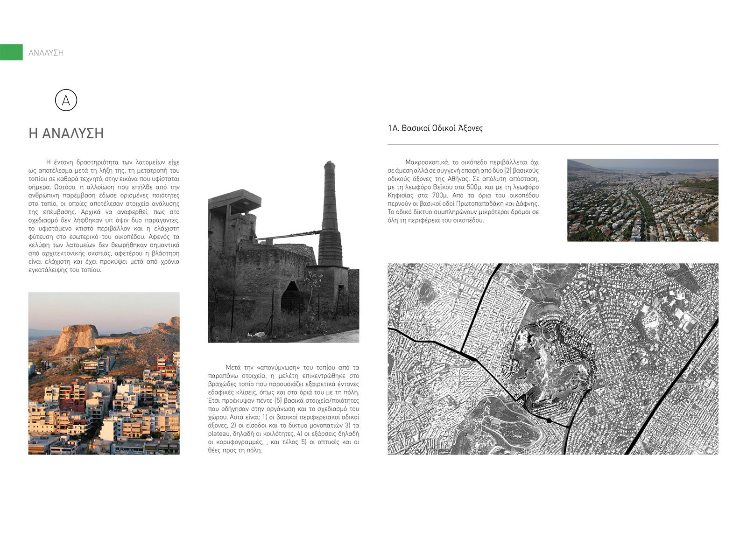Click the circled letter A icon
Viewport: 747px width, 560px height.
pos(66,100)
